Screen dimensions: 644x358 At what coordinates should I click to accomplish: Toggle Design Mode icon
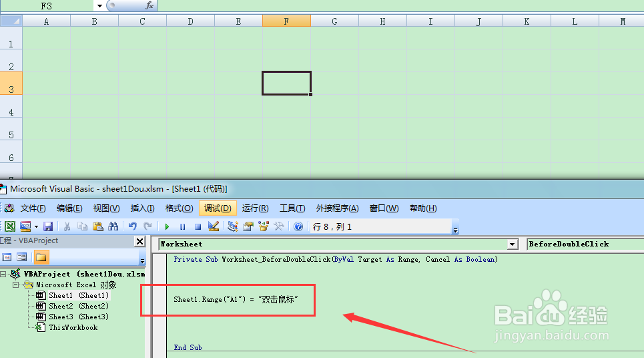tap(213, 226)
